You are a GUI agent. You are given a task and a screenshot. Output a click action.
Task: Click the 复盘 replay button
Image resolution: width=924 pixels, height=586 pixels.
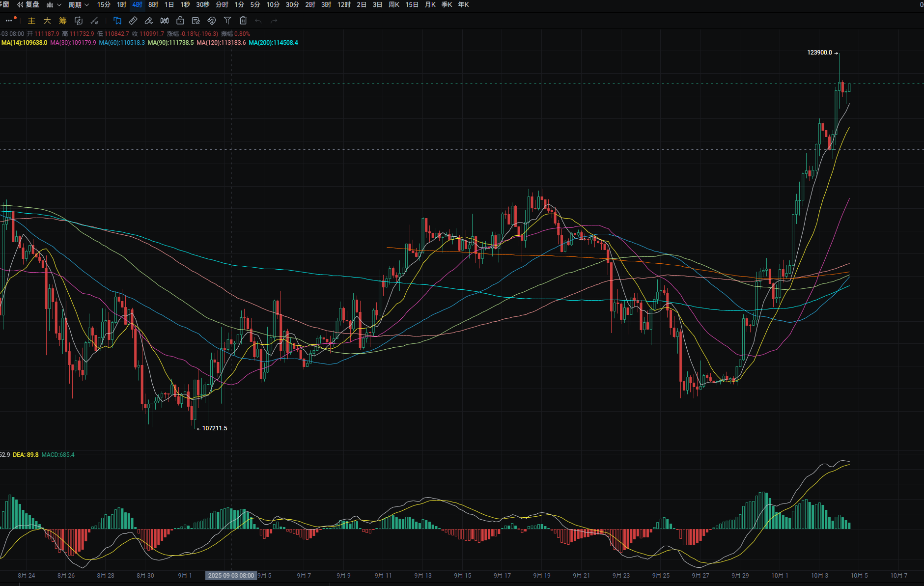[28, 5]
